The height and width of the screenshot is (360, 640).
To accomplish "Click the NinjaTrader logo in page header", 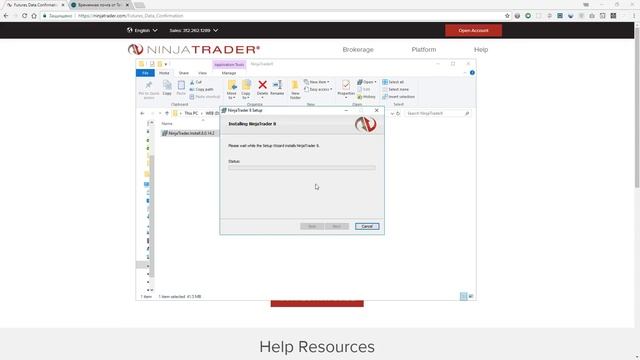I will [x=194, y=49].
